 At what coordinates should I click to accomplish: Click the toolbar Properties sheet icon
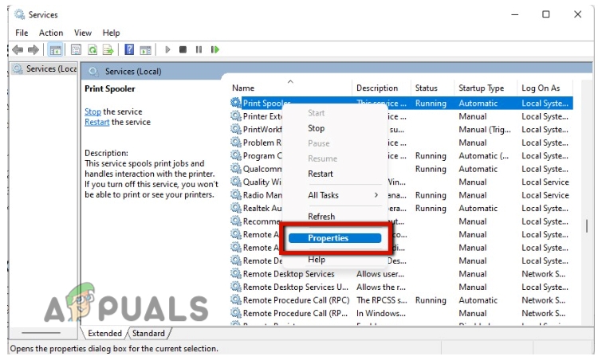[77, 49]
